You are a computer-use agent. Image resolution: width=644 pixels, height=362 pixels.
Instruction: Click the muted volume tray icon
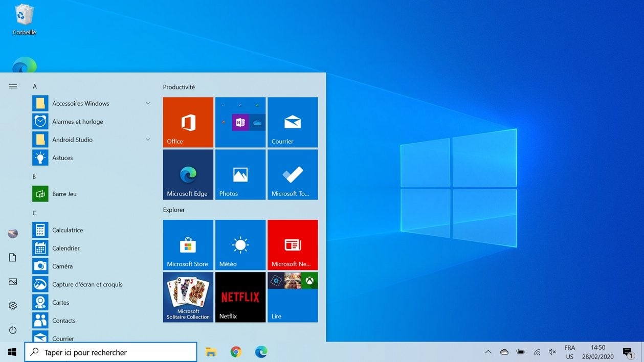tap(552, 352)
